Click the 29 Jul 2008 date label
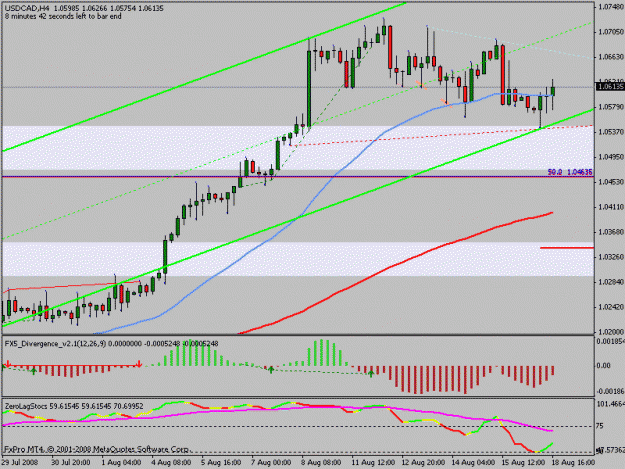The image size is (625, 469). click(20, 463)
